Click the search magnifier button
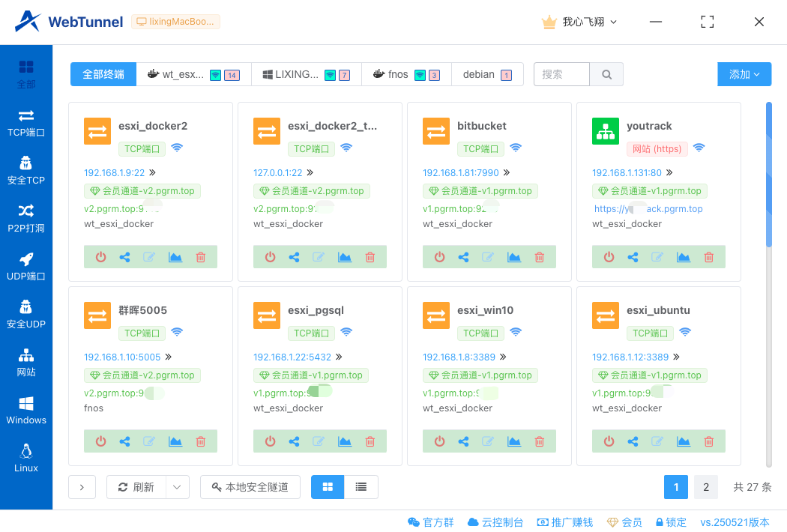Viewport: 787px width, 532px height. (x=606, y=74)
